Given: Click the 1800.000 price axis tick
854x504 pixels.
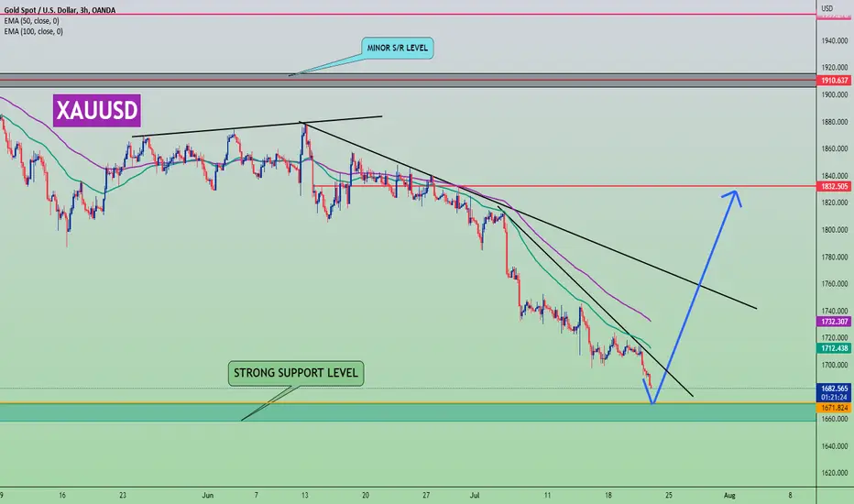Looking at the screenshot, I should point(835,230).
